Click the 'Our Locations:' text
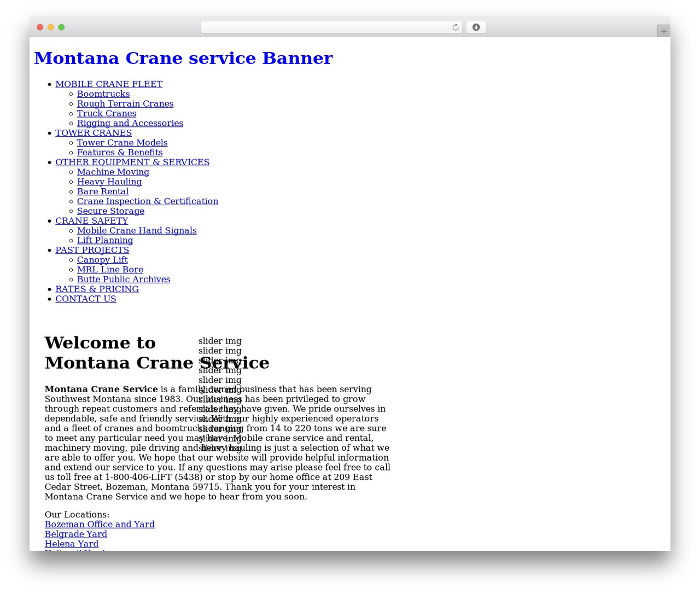The width and height of the screenshot is (700, 593). [x=77, y=515]
